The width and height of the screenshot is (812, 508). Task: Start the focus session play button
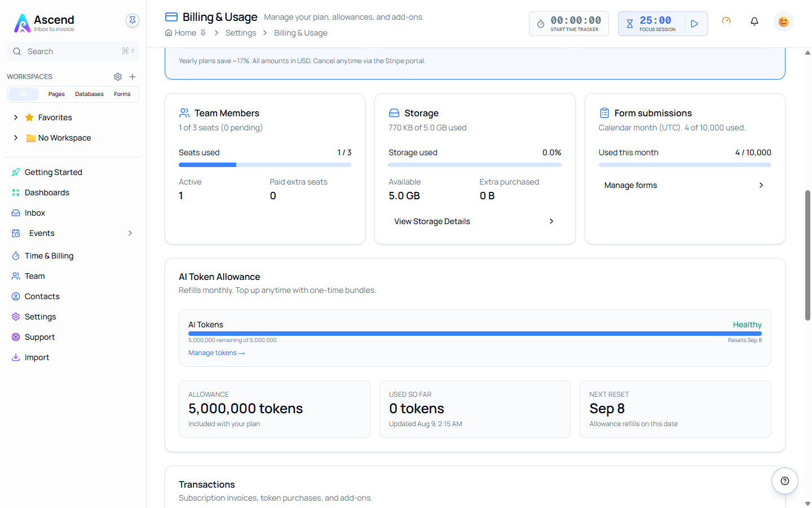695,24
